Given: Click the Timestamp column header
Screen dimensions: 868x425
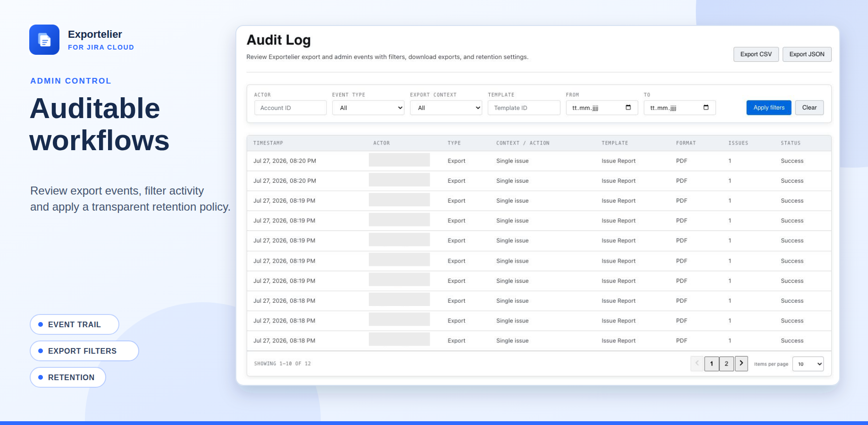Looking at the screenshot, I should (268, 143).
